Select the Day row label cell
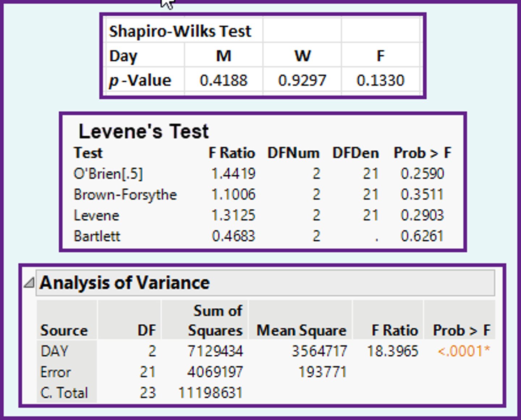The width and height of the screenshot is (521, 420). [124, 56]
